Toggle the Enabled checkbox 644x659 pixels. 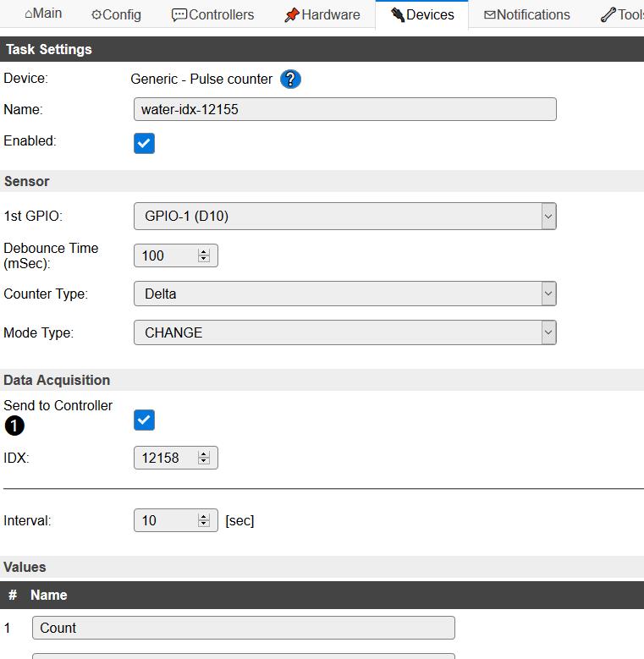click(144, 143)
